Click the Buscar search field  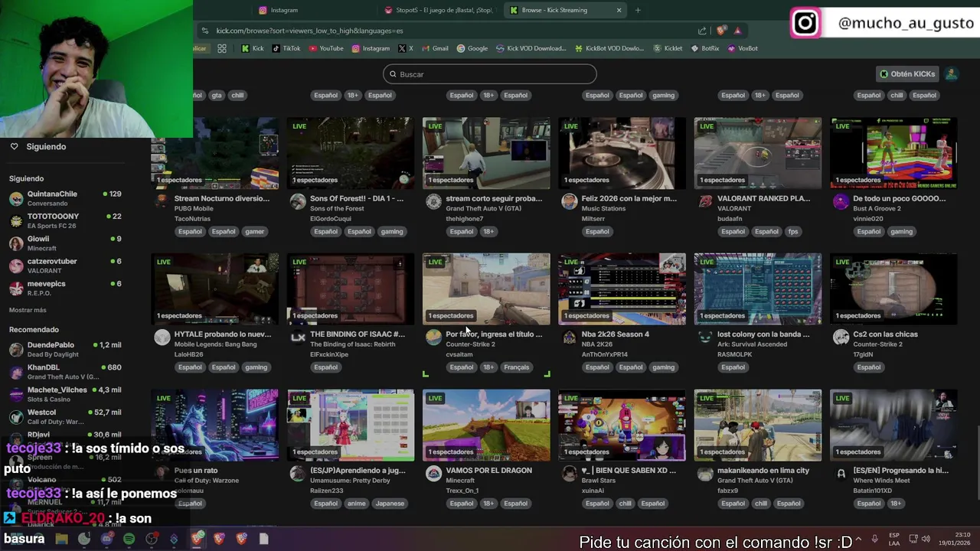[490, 74]
